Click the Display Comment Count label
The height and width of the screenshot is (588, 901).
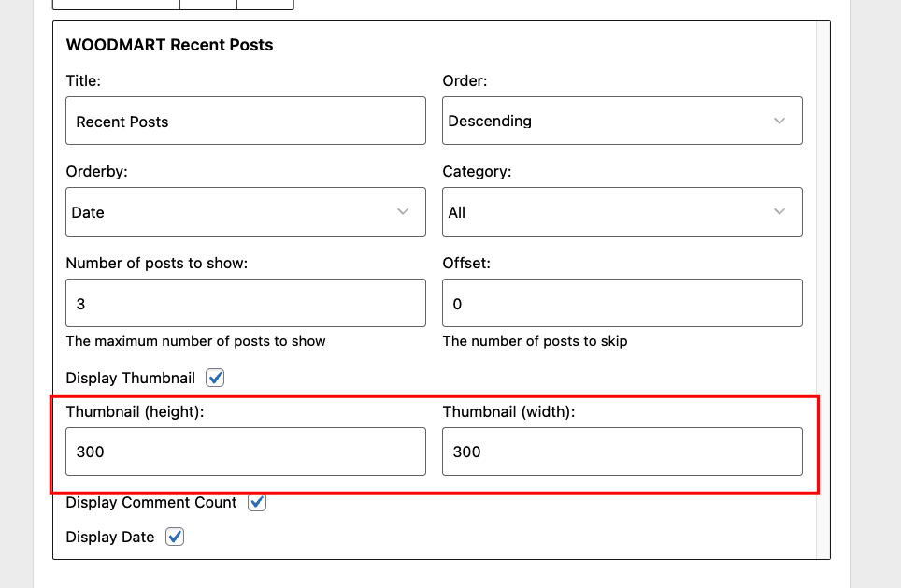[x=151, y=502]
